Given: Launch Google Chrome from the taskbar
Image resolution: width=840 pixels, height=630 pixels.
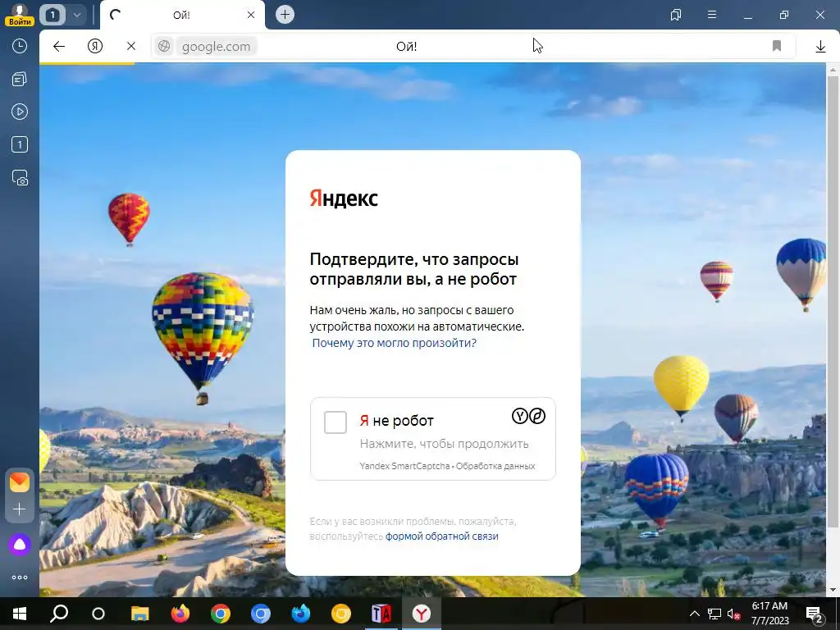Looking at the screenshot, I should pyautogui.click(x=220, y=614).
